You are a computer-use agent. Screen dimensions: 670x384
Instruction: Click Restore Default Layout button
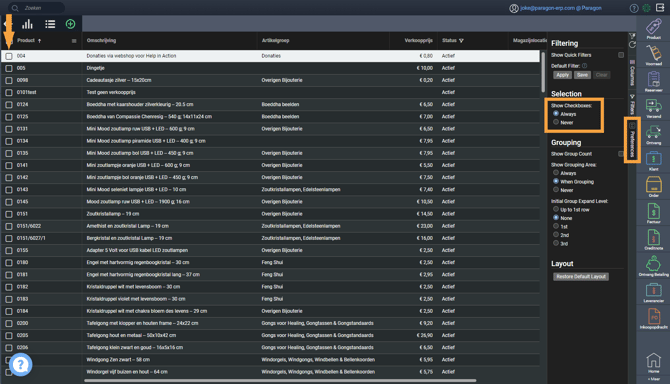581,277
